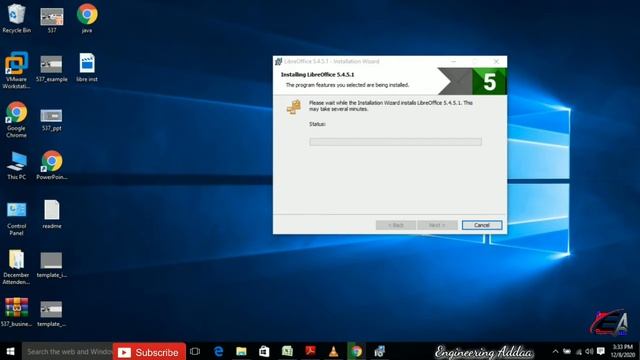Click the installer title bar icon

click(278, 61)
